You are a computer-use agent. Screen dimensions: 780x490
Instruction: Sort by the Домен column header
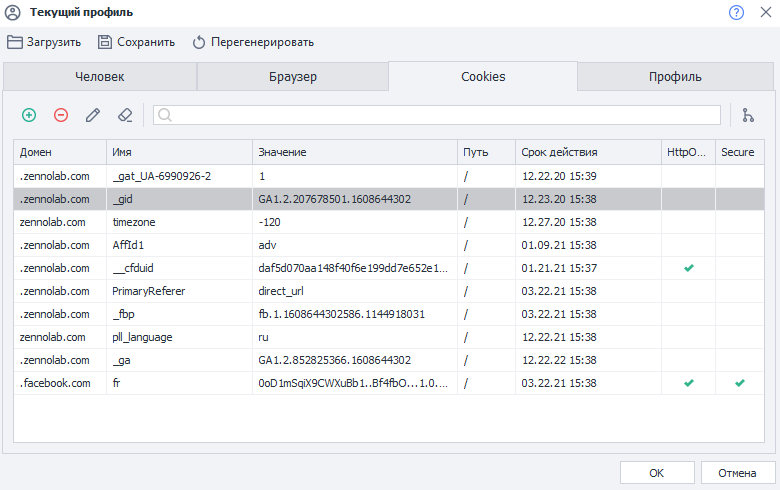[60, 152]
